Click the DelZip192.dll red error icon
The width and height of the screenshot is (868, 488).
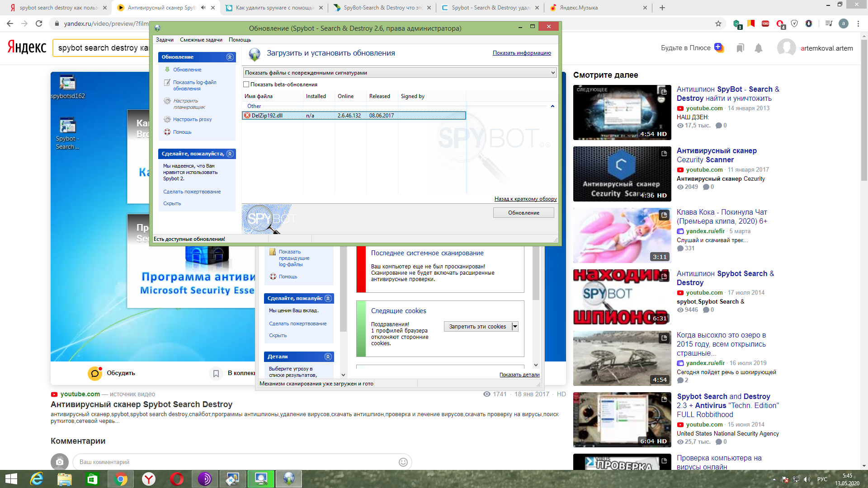coord(247,116)
